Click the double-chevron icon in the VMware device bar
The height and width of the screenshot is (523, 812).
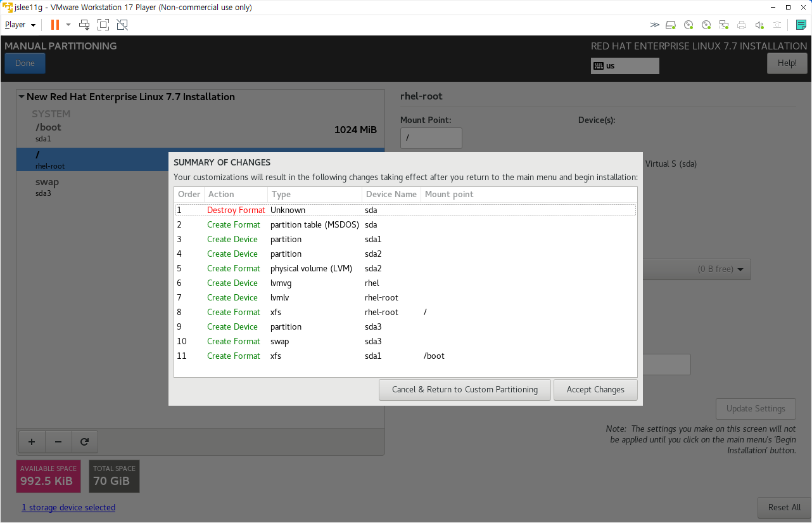[x=655, y=25]
